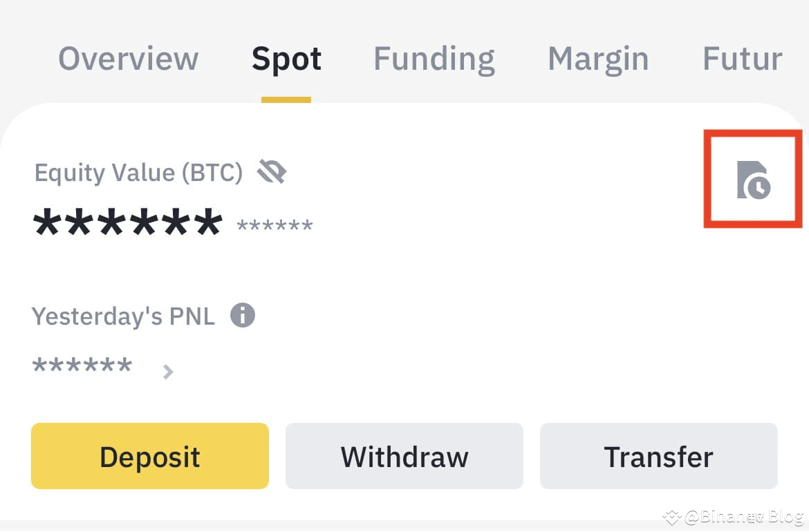Show Yesterday's PNL info tooltip
Screen dimensions: 809x532
pos(243,315)
